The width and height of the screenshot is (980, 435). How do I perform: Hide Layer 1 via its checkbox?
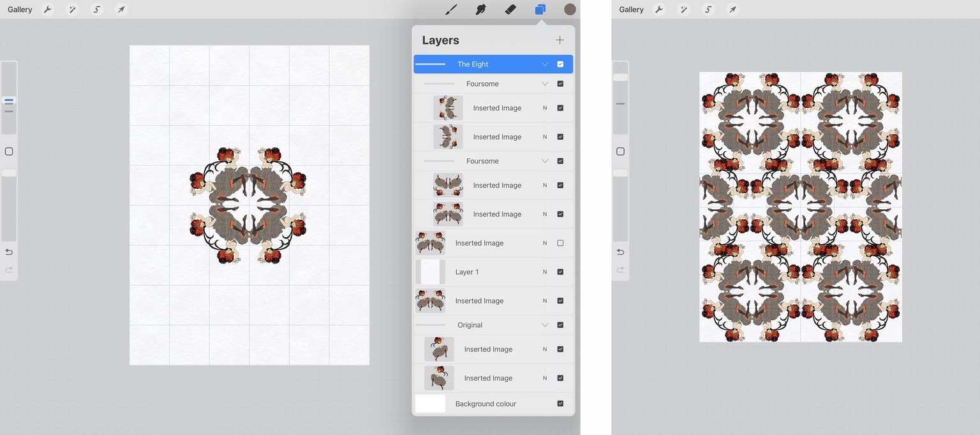(560, 272)
